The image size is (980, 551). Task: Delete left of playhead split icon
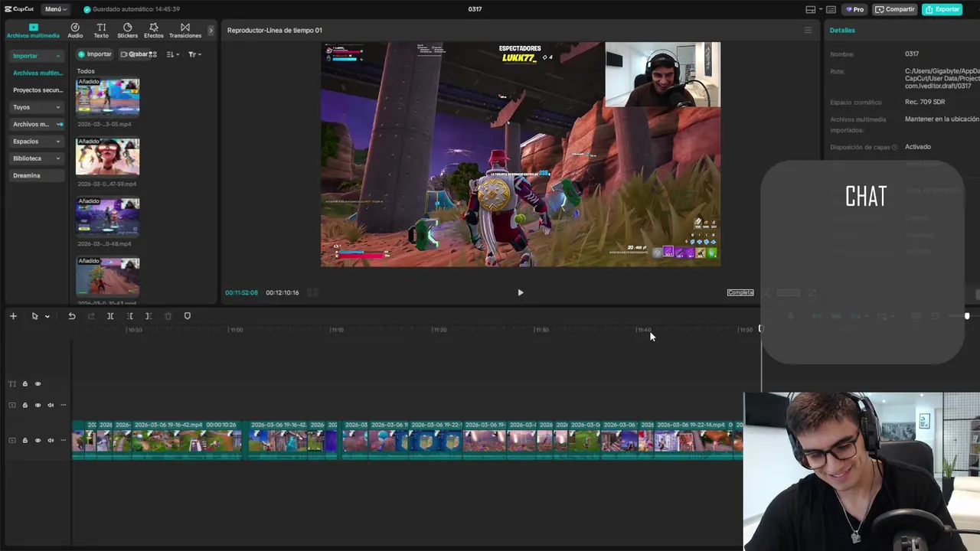click(x=129, y=316)
